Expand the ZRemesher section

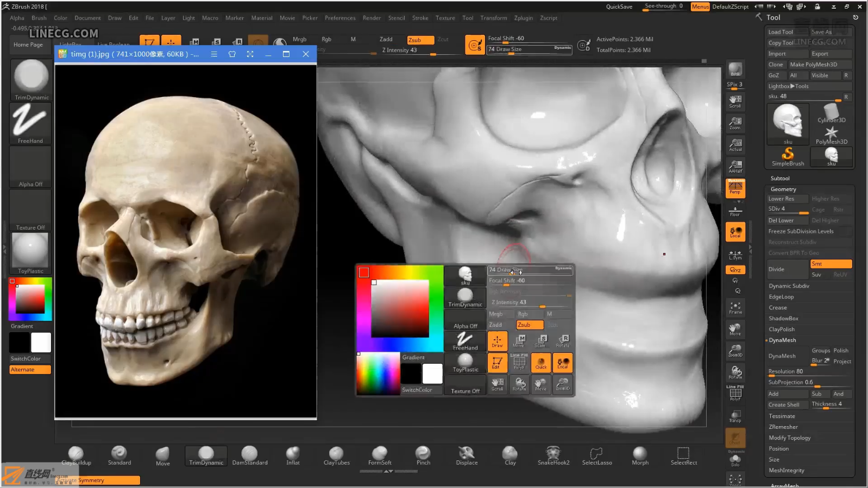pyautogui.click(x=783, y=427)
